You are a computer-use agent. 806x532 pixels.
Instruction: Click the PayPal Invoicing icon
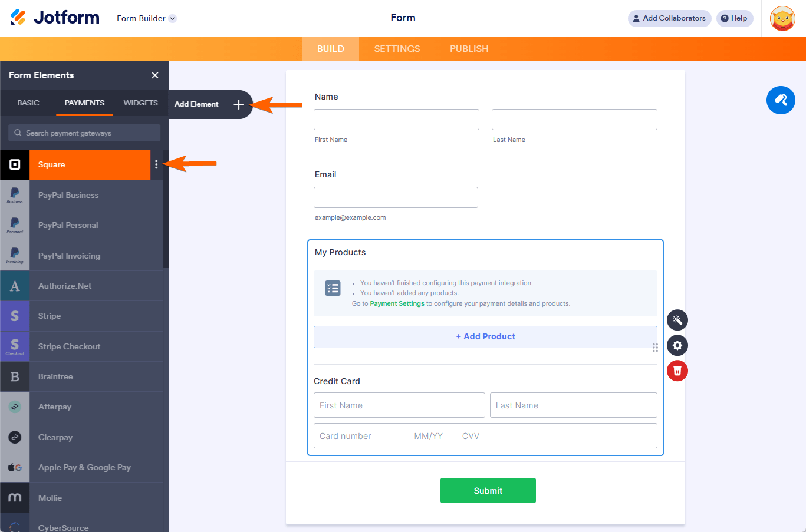point(15,256)
